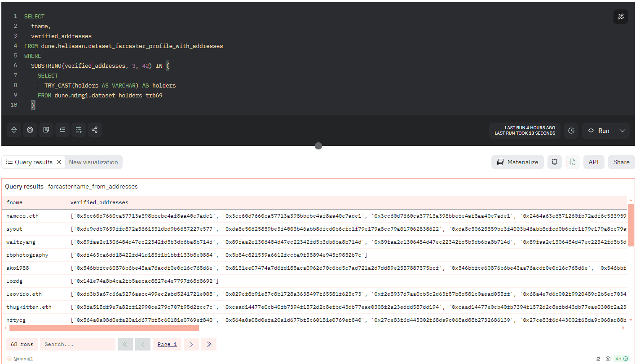640x364 pixels.
Task: Click the pane resize handle dot
Action: coord(318,146)
